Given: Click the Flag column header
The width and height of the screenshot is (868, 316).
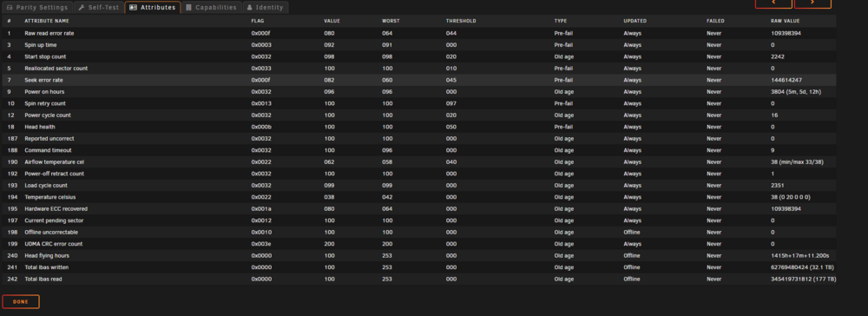Looking at the screenshot, I should 258,21.
